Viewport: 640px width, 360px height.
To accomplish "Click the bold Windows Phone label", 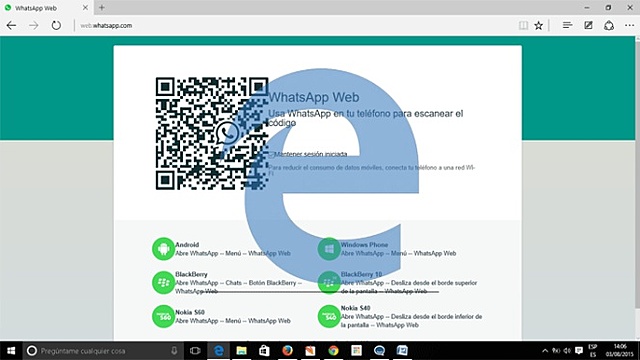I will tap(364, 245).
